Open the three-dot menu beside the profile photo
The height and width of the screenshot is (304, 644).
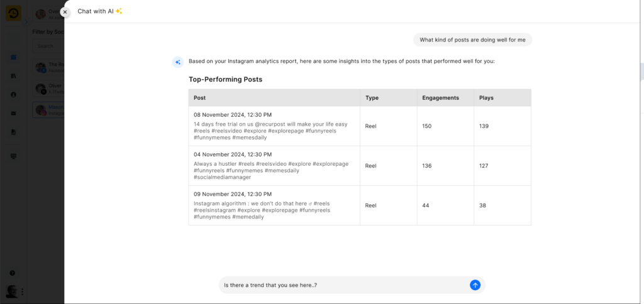(x=22, y=291)
